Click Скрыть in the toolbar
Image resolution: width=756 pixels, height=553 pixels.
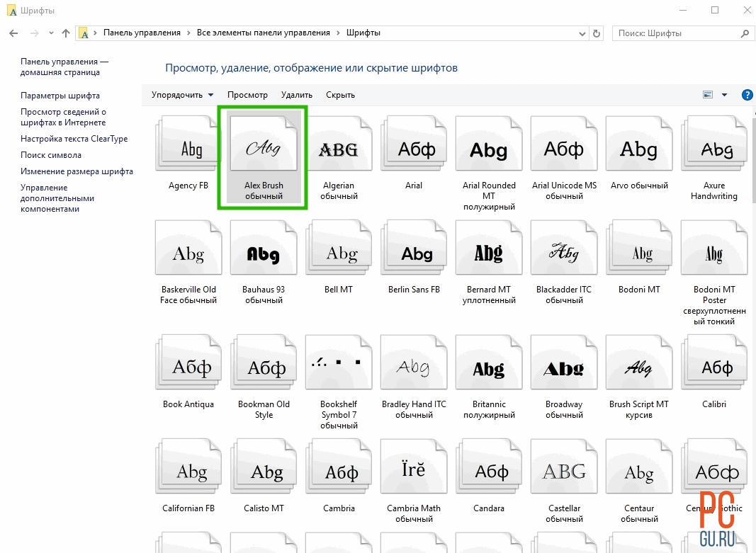point(340,95)
